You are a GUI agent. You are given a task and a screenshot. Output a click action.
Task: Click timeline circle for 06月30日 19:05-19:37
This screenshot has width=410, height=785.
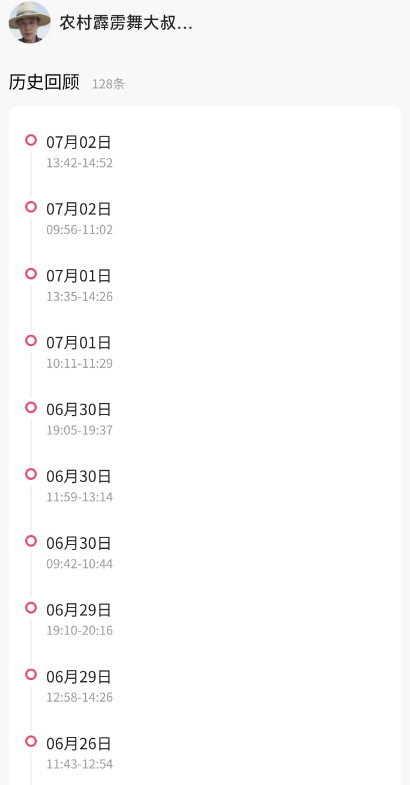31,408
